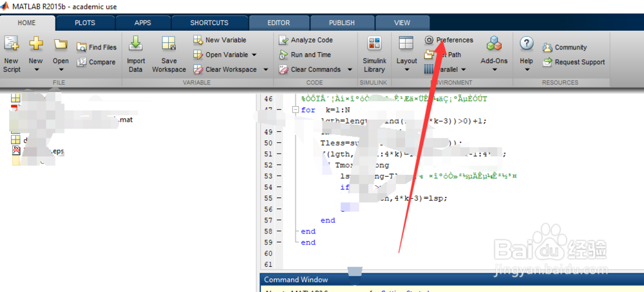644x292 pixels.
Task: Select the .eps file in file list
Action: coord(37,151)
